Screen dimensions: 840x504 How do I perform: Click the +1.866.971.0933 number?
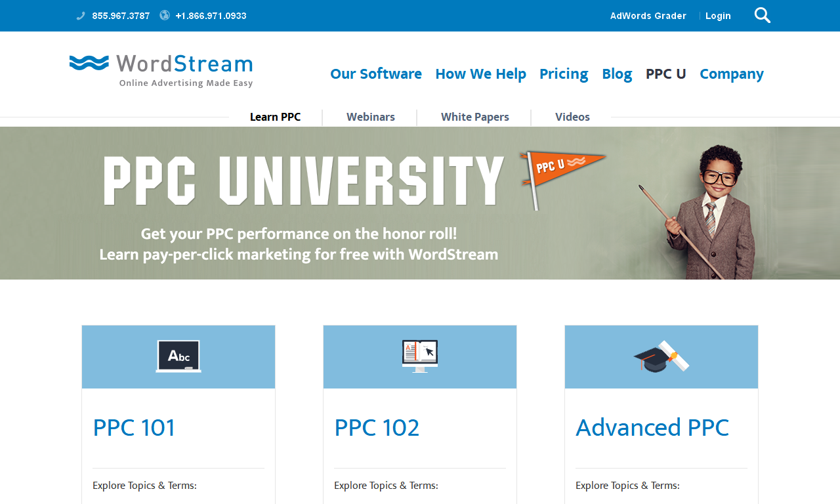coord(211,16)
